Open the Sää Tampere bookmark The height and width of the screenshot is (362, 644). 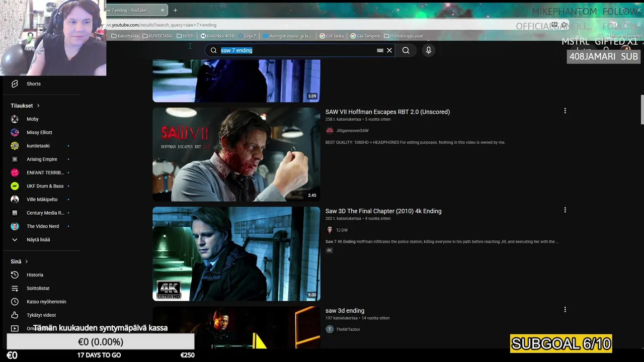tap(365, 36)
